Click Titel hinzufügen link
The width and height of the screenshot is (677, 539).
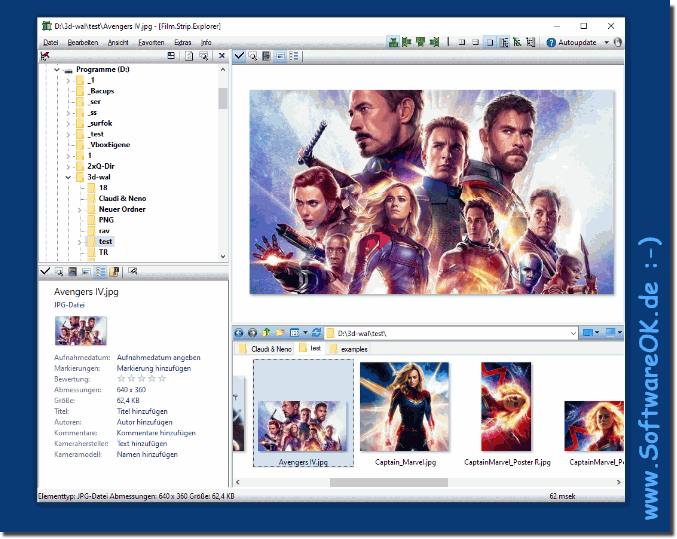pyautogui.click(x=142, y=411)
